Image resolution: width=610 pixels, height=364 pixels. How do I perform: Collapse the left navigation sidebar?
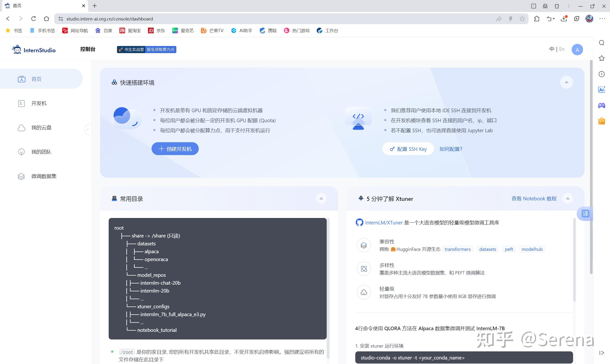(87, 130)
